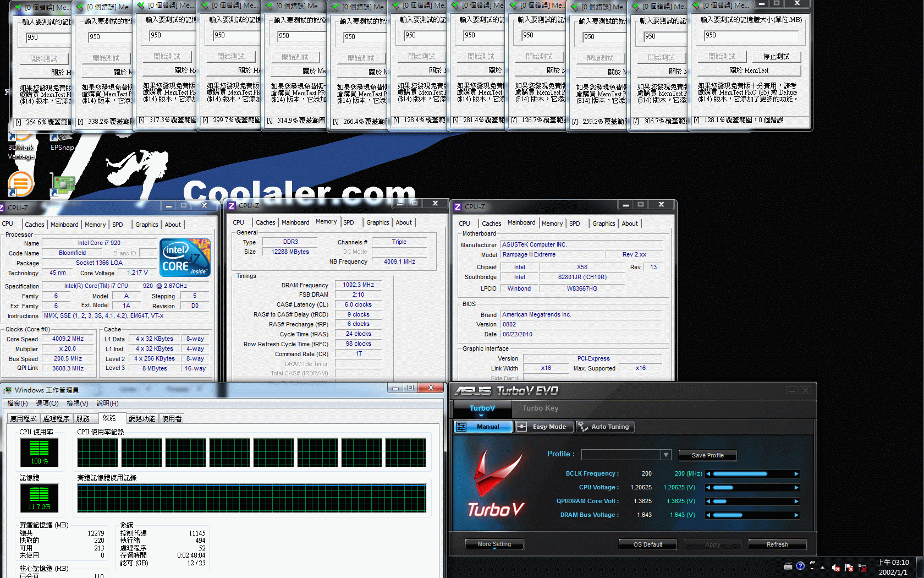The image size is (924, 578).
Task: Click the Rampage III Extreme model text
Action: click(x=529, y=255)
